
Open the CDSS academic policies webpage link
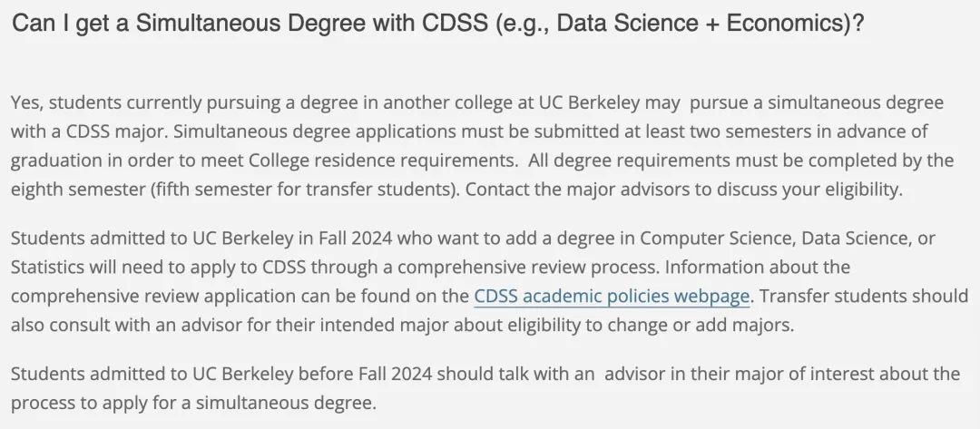612,296
